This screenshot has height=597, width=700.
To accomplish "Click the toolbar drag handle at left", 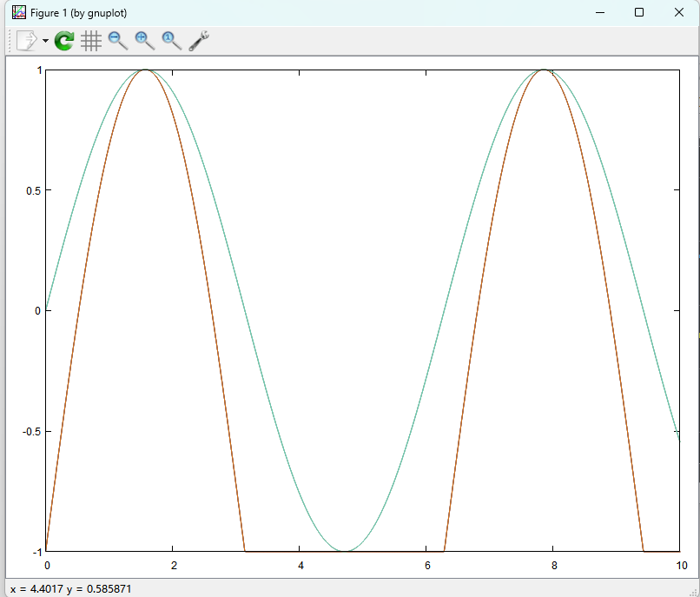I will click(10, 41).
